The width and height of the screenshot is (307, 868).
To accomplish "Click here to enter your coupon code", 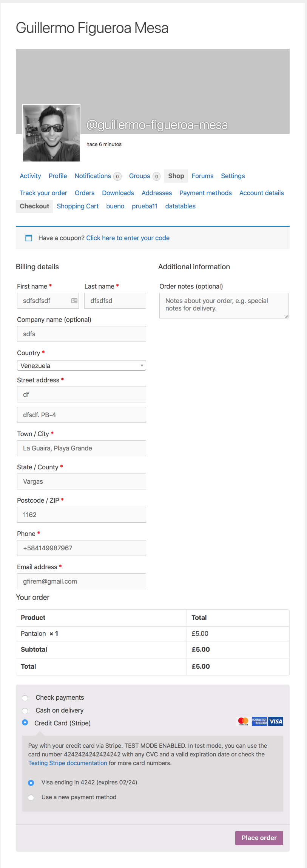I will coord(128,238).
